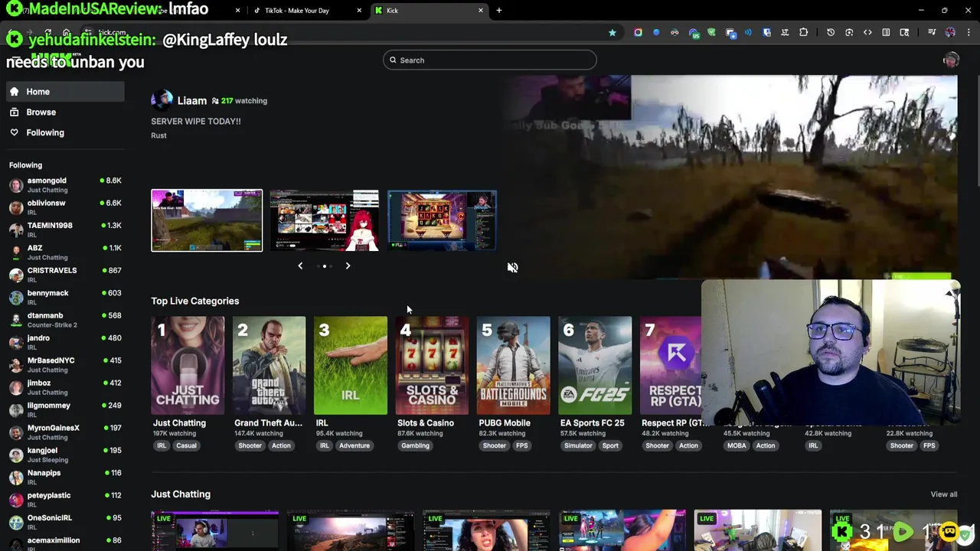Open TAEMIN1998 in Following list
Image resolution: width=980 pixels, height=551 pixels.
click(x=65, y=230)
